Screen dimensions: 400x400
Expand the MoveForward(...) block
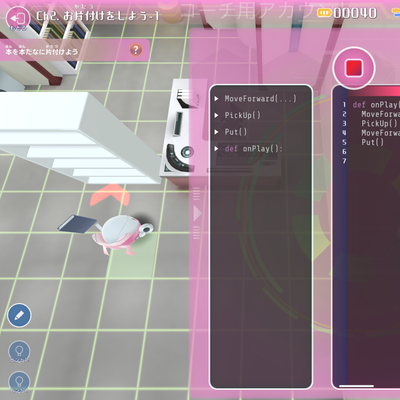tap(256, 98)
